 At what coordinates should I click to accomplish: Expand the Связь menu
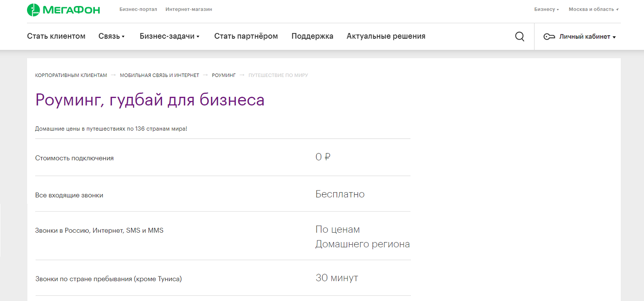point(112,36)
